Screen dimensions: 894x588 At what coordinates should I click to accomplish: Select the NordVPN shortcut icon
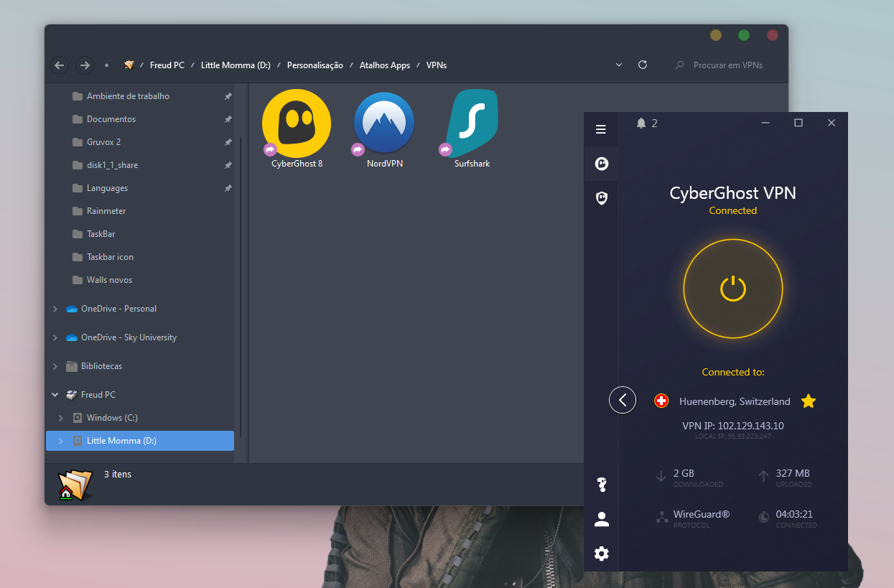coord(384,123)
